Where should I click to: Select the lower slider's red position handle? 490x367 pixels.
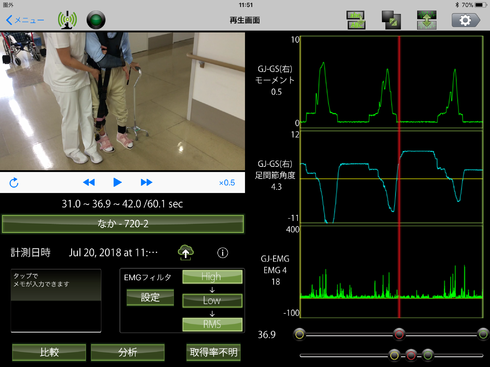coord(411,355)
